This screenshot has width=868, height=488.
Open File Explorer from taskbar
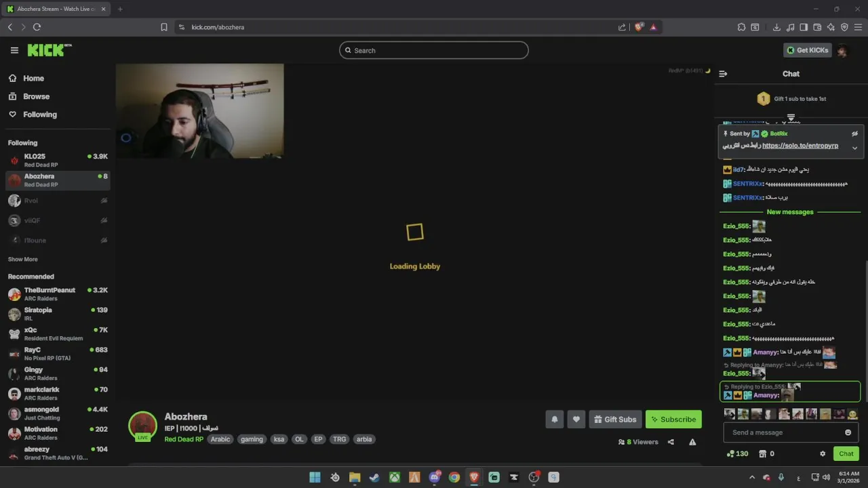click(x=355, y=477)
